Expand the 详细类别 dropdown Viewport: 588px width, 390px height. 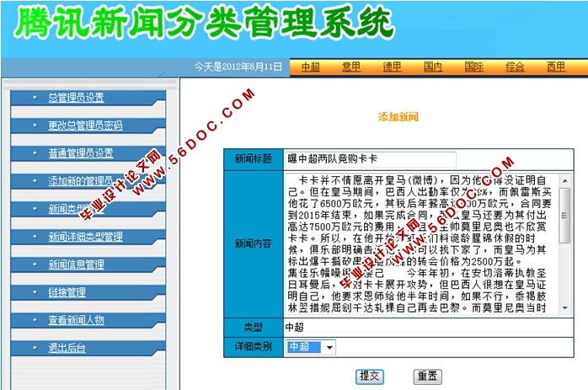point(311,347)
